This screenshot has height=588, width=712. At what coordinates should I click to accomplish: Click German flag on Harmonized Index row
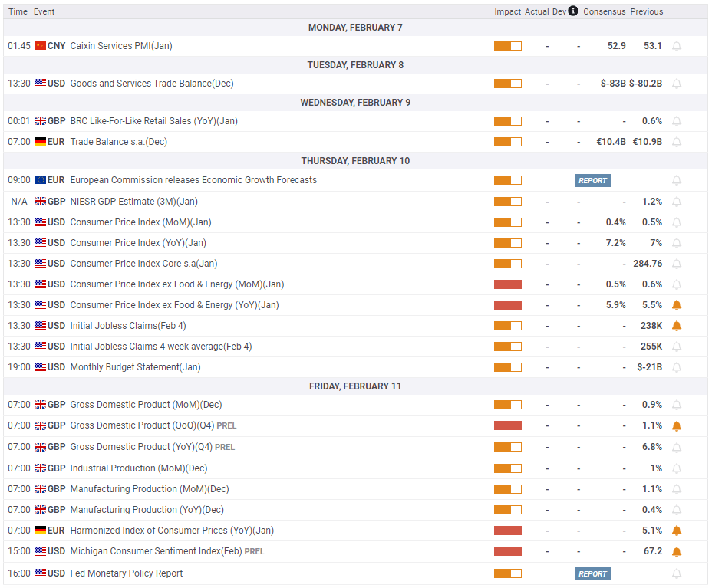coord(41,530)
